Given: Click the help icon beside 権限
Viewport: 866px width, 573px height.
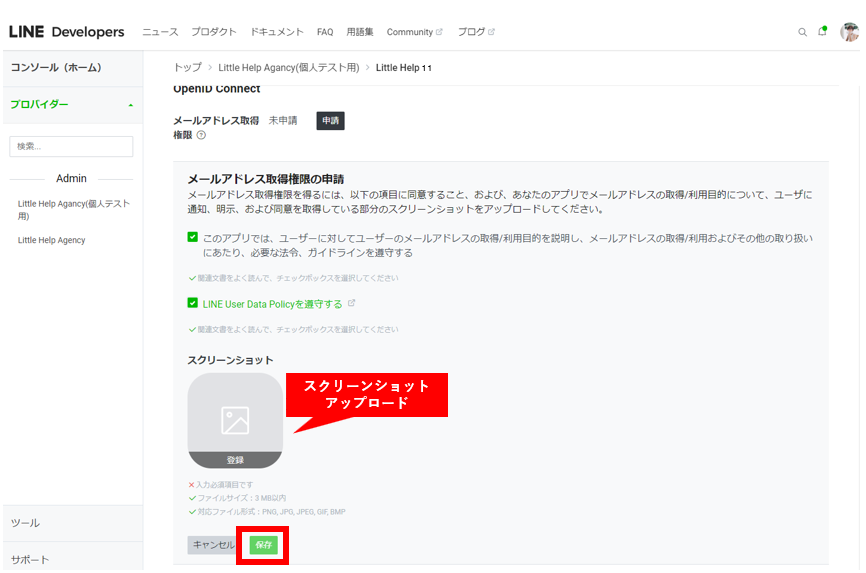Looking at the screenshot, I should 202,135.
